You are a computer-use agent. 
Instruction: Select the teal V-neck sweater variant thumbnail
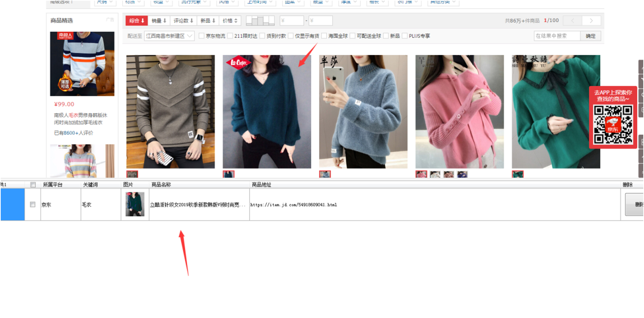coord(228,174)
